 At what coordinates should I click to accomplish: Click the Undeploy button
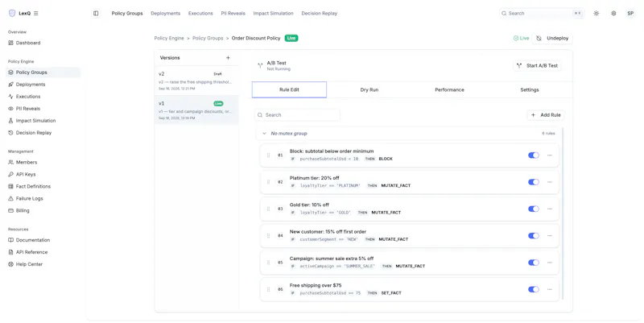pyautogui.click(x=552, y=38)
